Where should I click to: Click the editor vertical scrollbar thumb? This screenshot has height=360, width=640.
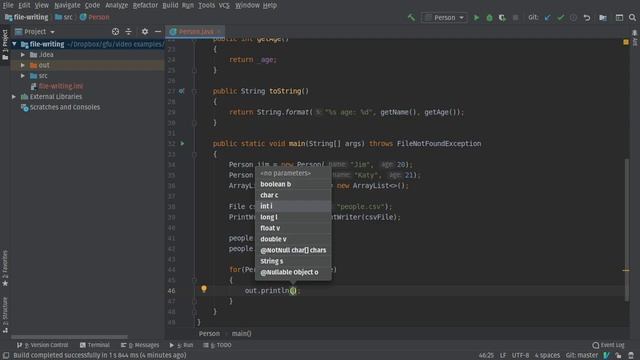pos(627,230)
